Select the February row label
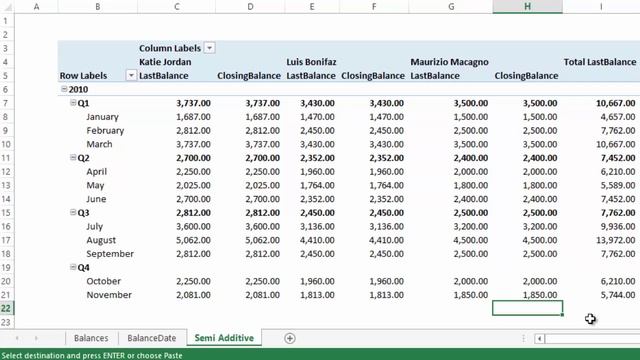The image size is (640, 360). coord(105,131)
